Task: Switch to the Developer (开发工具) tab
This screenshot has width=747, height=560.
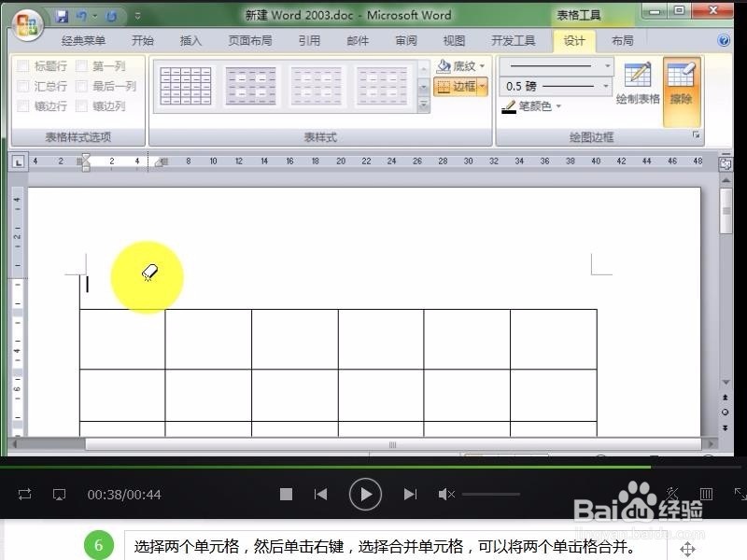Action: pos(513,41)
